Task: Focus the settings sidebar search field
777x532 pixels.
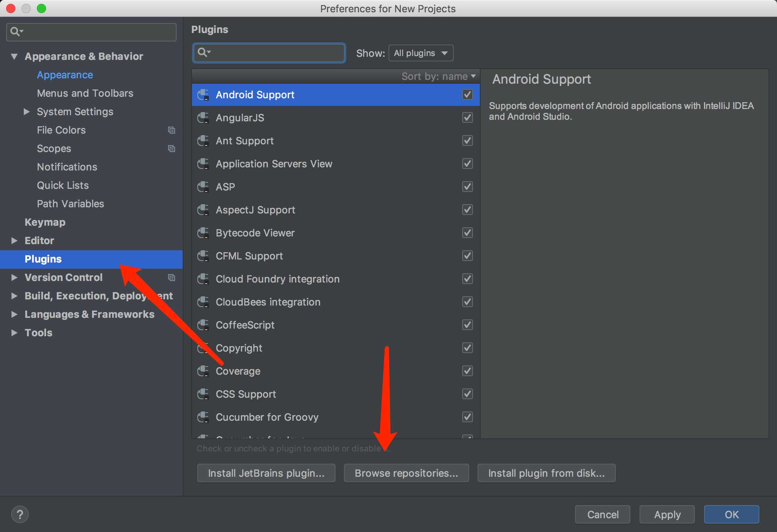Action: [x=91, y=32]
